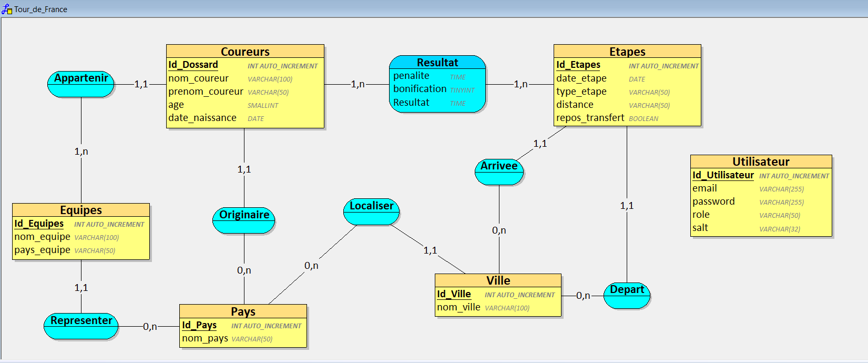
Task: Select the Coureurs entity title
Action: [245, 52]
